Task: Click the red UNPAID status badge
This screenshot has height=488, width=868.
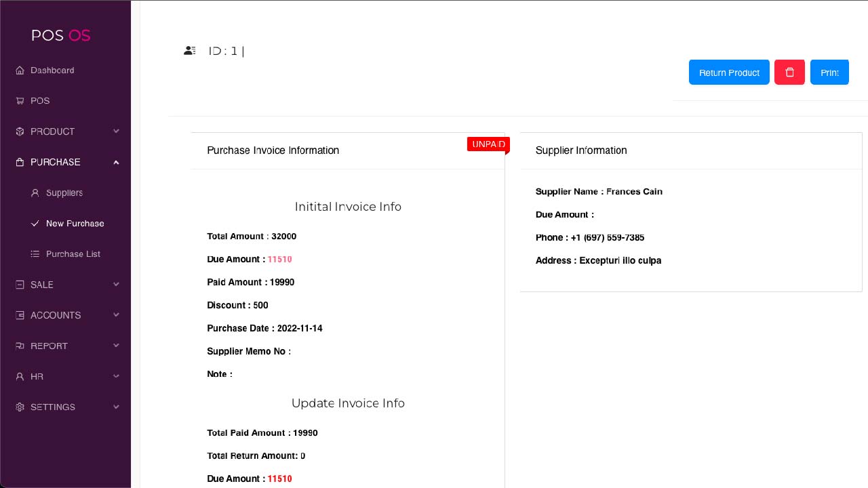Action: point(488,144)
